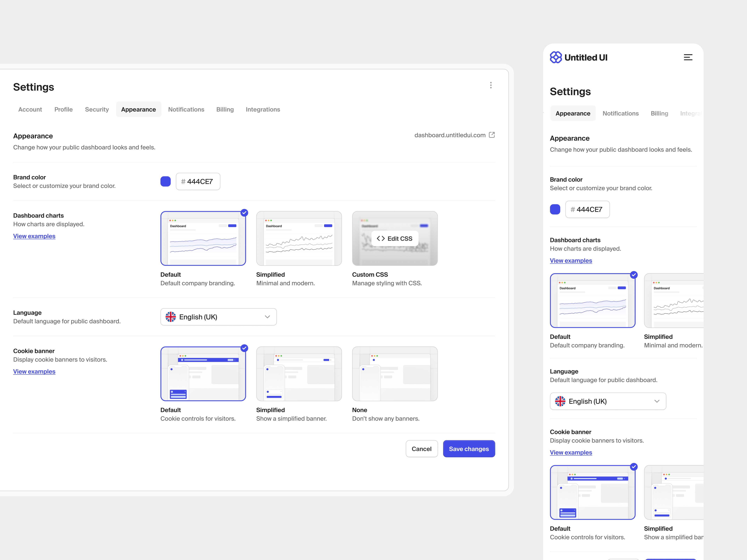Viewport: 747px width, 560px height.
Task: Choose Simplified cookie banner in desktop view
Action: point(299,374)
